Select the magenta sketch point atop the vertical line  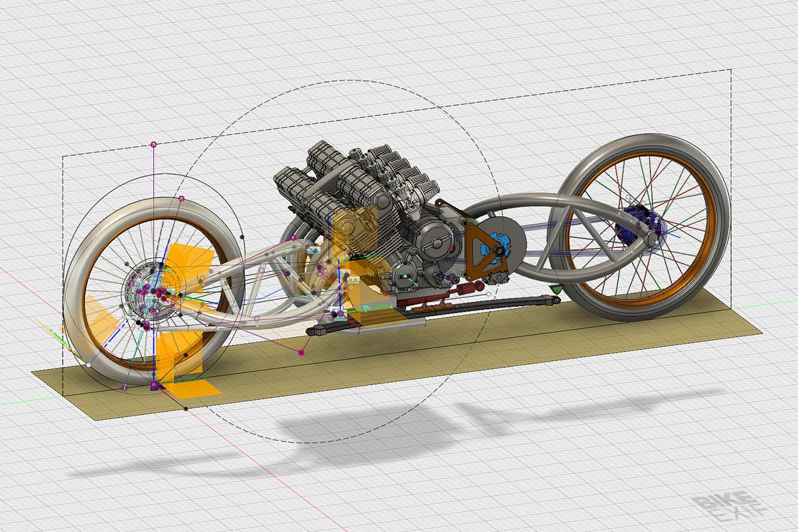[153, 145]
